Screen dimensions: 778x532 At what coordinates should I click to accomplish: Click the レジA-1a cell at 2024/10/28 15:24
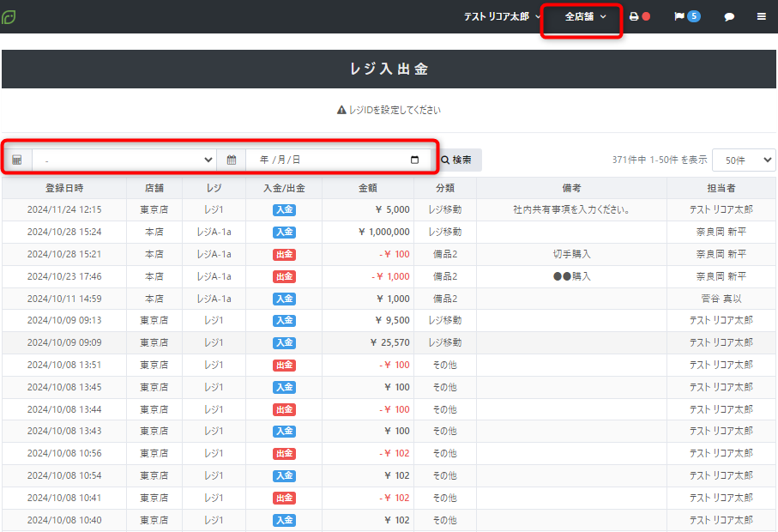click(214, 232)
